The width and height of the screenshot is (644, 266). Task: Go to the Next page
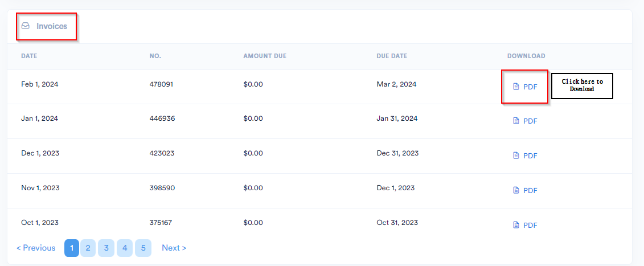click(174, 248)
